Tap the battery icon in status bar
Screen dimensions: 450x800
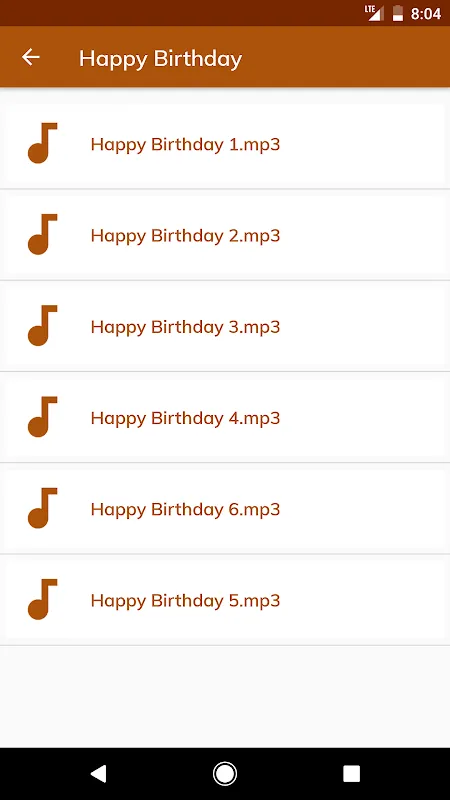pos(397,14)
